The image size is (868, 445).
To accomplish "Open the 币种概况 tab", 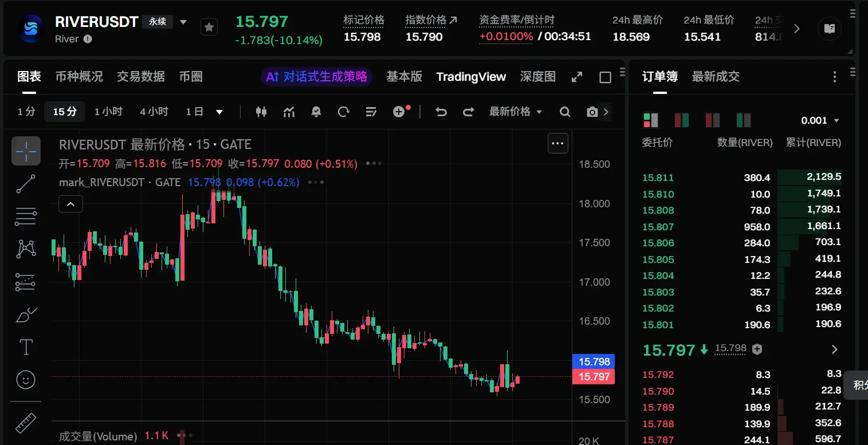I will (x=79, y=77).
